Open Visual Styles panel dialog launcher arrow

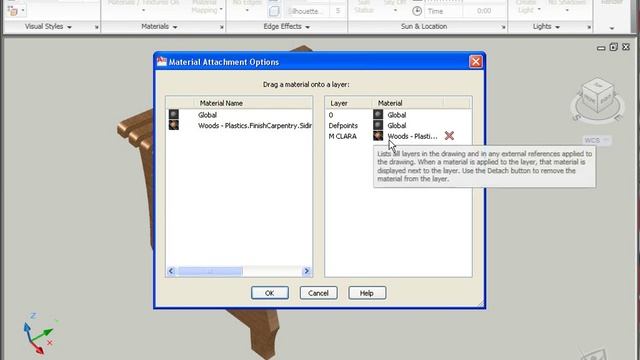97,27
